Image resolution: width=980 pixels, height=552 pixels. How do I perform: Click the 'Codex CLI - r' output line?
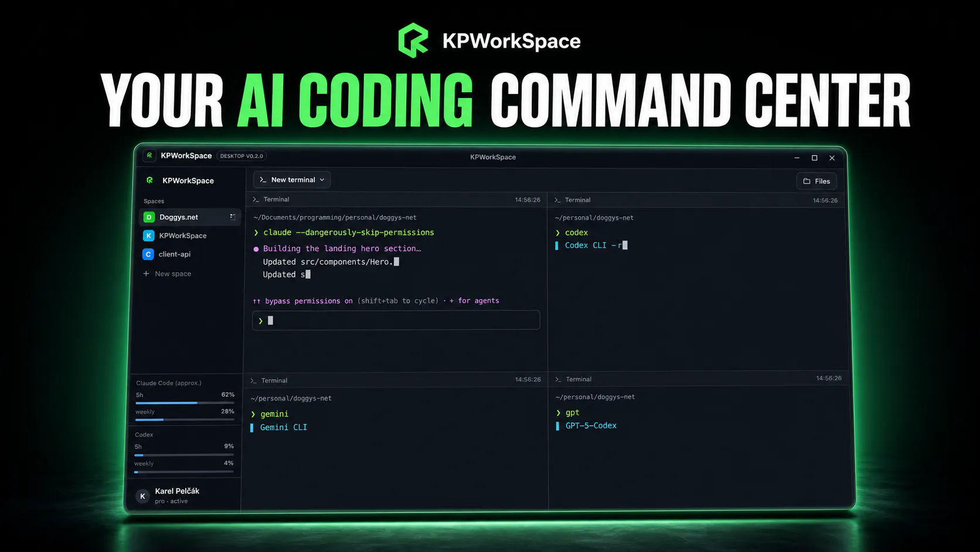pyautogui.click(x=593, y=246)
